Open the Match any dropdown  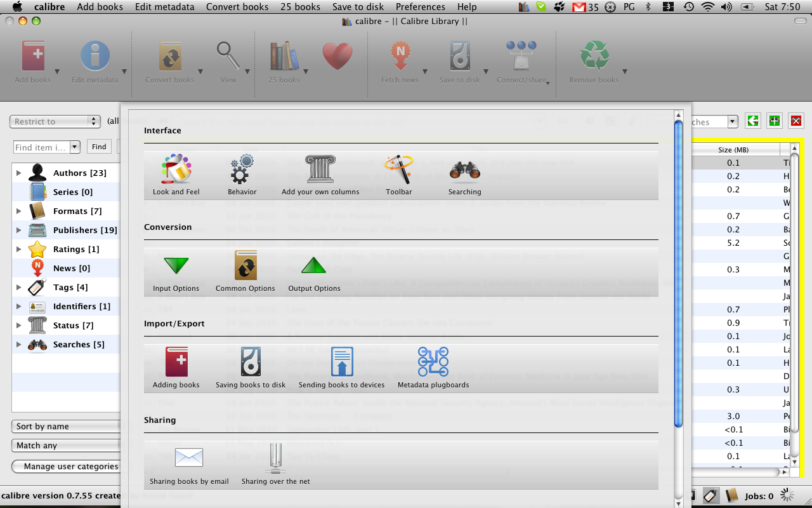[66, 445]
